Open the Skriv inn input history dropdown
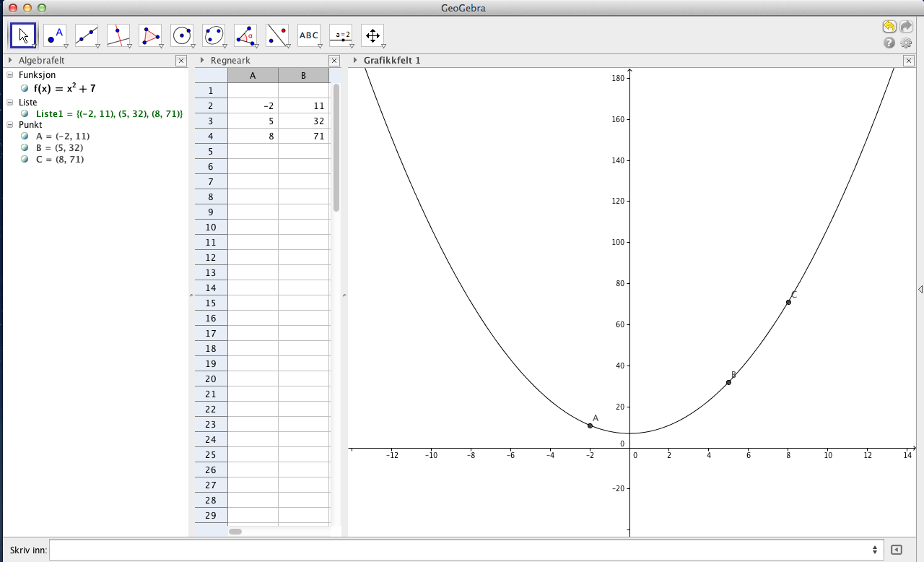 click(x=875, y=550)
